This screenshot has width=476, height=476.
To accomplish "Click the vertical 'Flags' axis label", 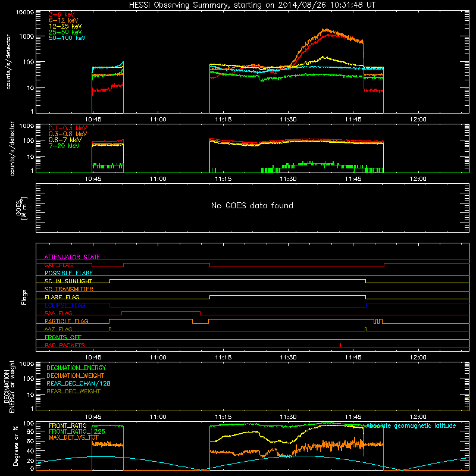I will pos(24,297).
